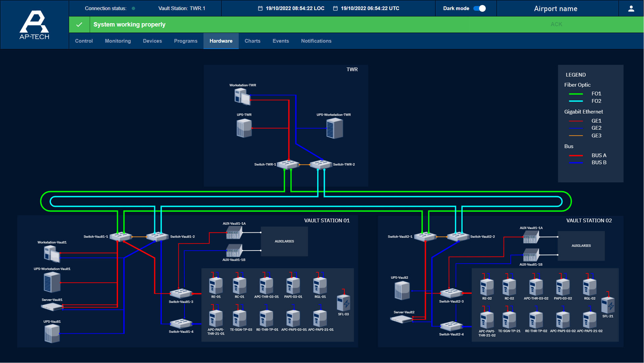Screen dimensions: 644x363
Task: Click the RE-02 regulator icon
Action: pos(487,287)
